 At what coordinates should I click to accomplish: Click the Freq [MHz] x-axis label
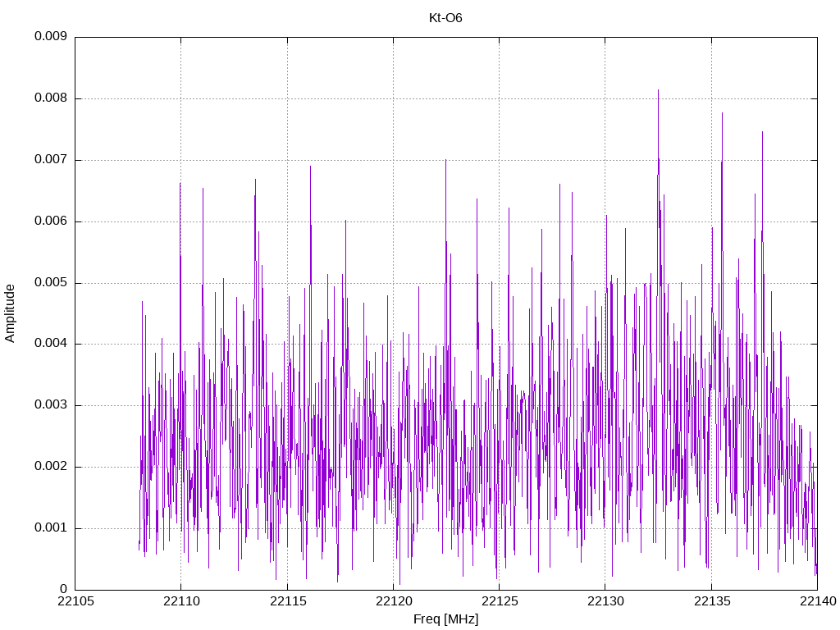tap(445, 619)
